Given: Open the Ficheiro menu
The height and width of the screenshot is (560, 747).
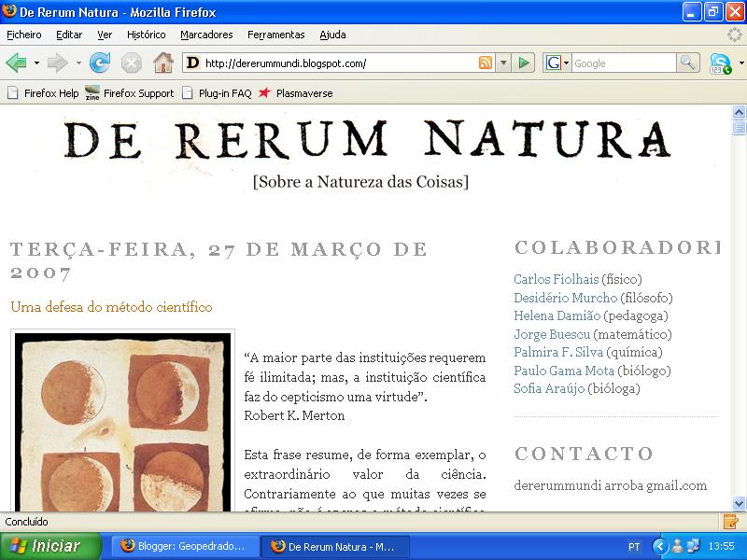Looking at the screenshot, I should pos(24,35).
